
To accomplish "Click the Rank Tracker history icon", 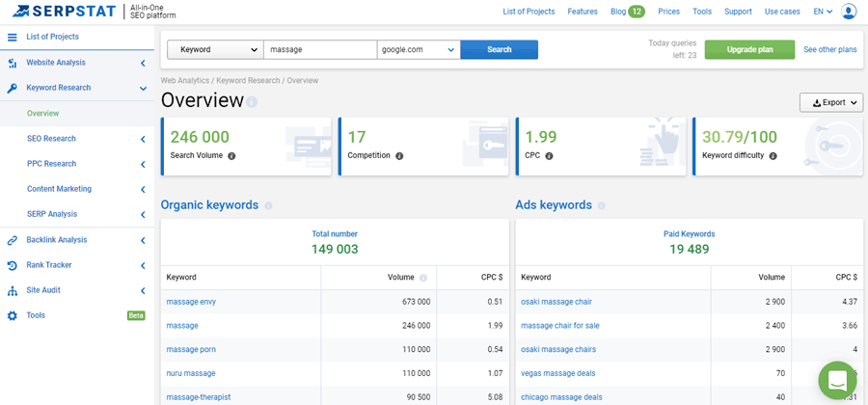I will [x=12, y=265].
